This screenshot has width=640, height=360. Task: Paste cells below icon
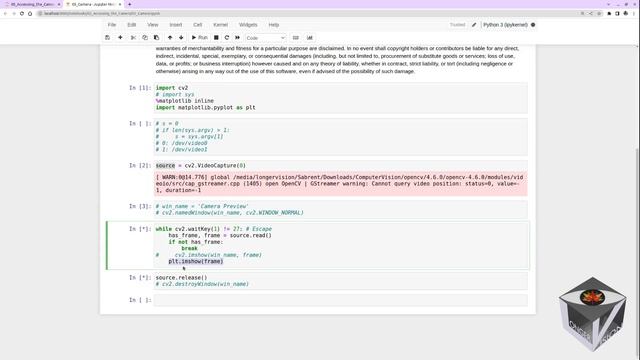tap(156, 38)
